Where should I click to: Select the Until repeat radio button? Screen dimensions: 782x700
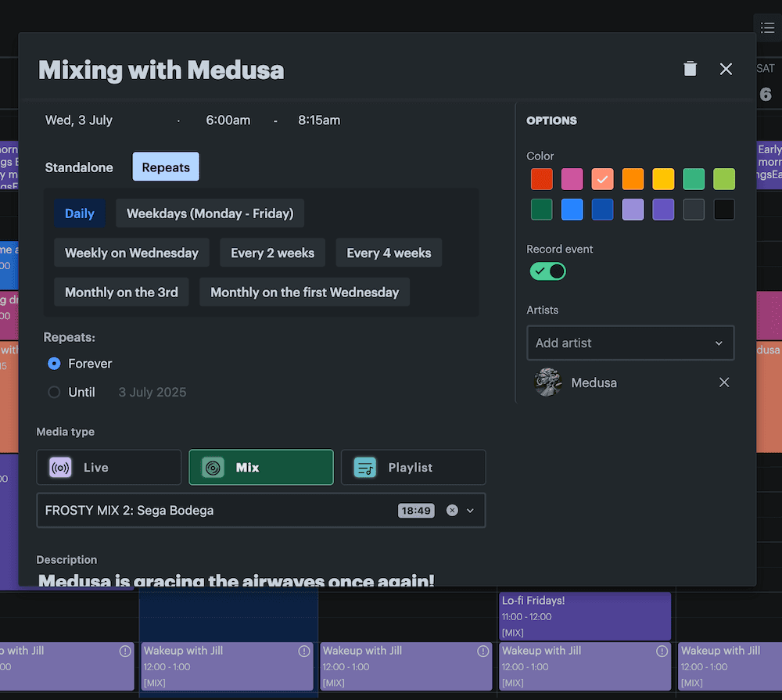54,393
